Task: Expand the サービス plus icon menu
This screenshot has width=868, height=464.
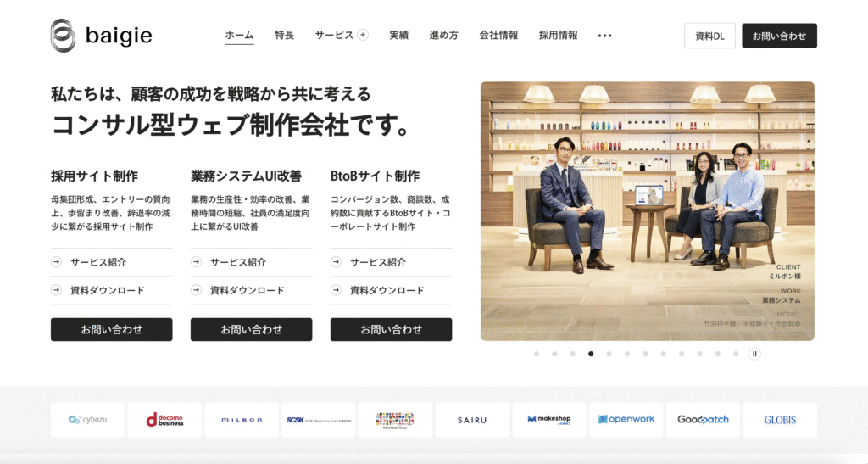Action: coord(363,35)
